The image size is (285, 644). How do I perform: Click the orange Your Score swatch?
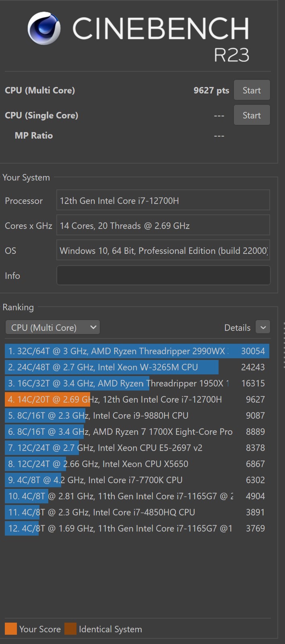point(11,629)
